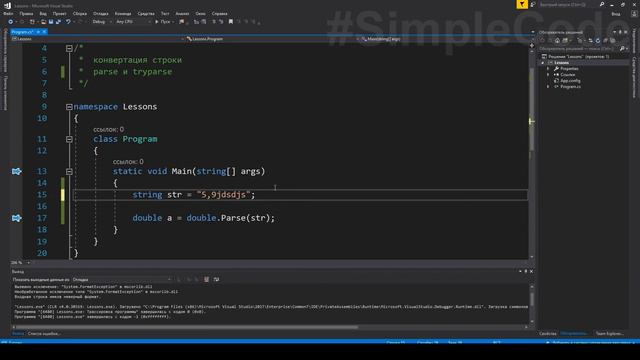The width and height of the screenshot is (640, 360).
Task: Open Solution Explorer window options dropdown arrow
Action: (615, 32)
